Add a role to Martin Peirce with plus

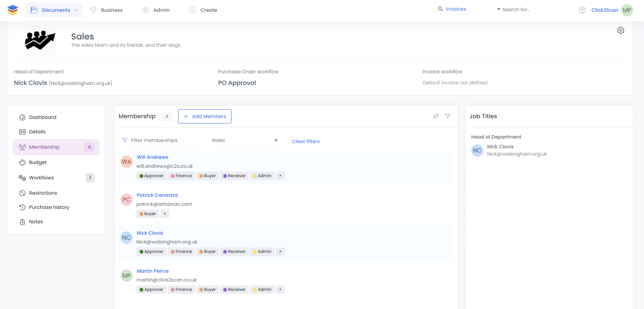pos(280,290)
